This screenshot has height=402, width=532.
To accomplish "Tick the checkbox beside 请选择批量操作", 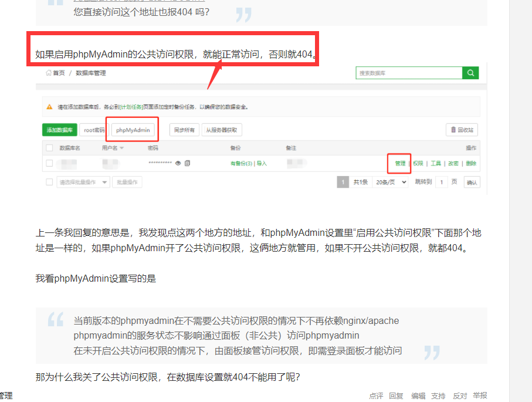I will [x=49, y=182].
